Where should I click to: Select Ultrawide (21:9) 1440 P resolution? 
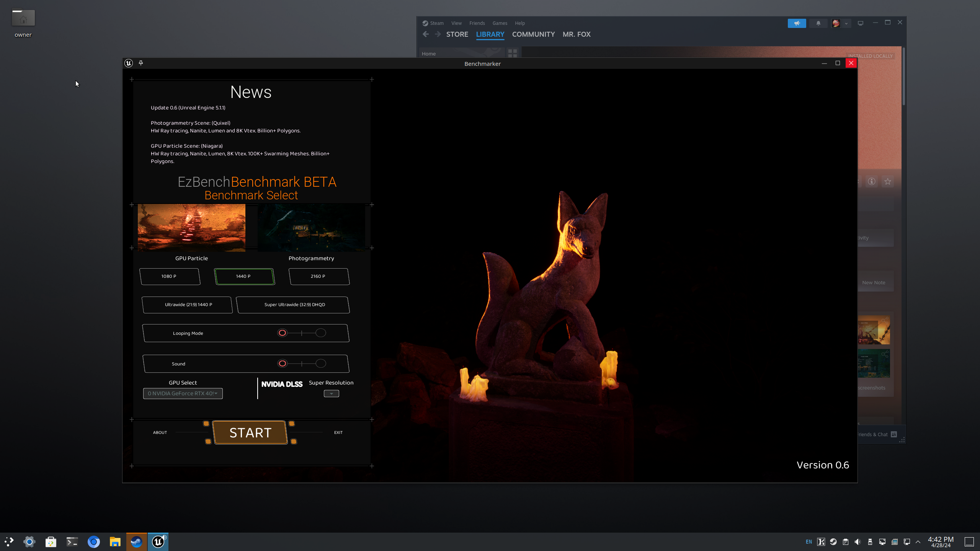[x=187, y=305]
